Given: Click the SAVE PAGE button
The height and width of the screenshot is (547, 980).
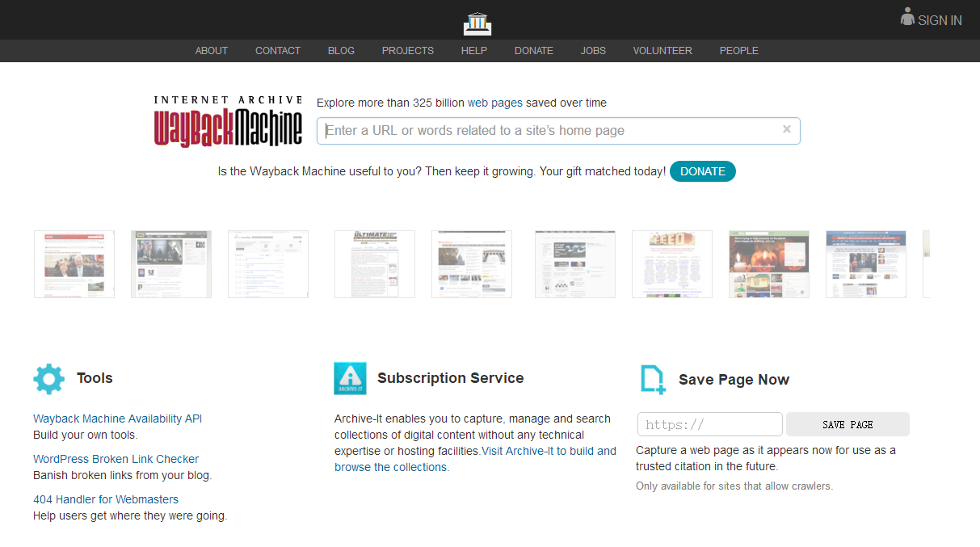Looking at the screenshot, I should (x=848, y=424).
